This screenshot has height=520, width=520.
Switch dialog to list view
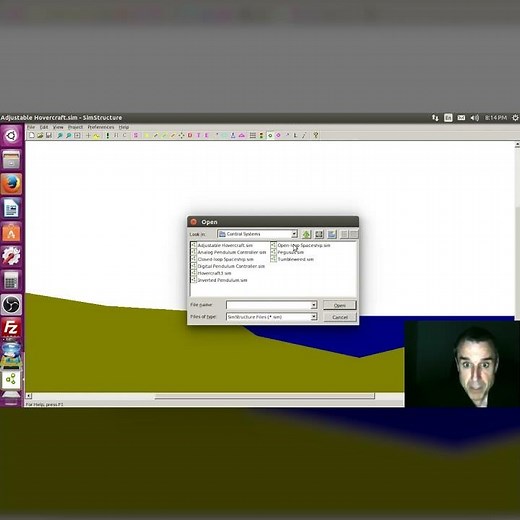pyautogui.click(x=344, y=234)
